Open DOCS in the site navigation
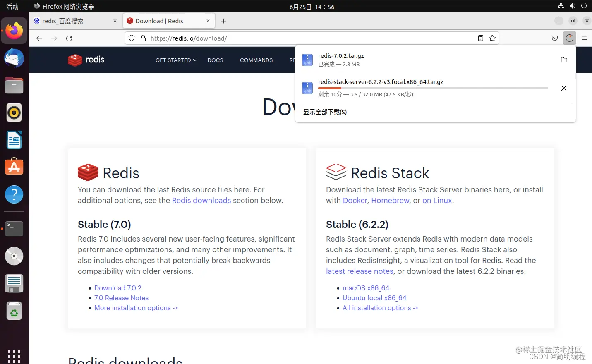Screen dimensions: 592x364 (x=215, y=60)
